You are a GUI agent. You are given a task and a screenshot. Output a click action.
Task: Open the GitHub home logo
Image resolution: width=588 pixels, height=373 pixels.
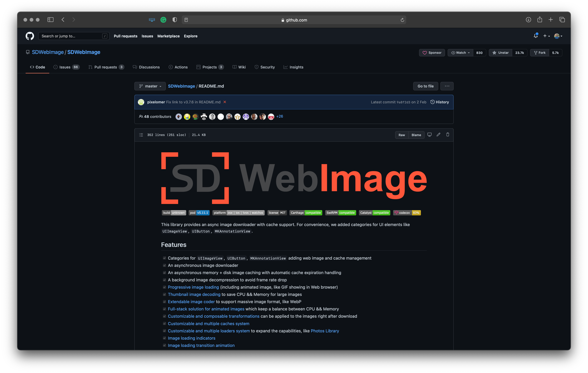tap(30, 36)
